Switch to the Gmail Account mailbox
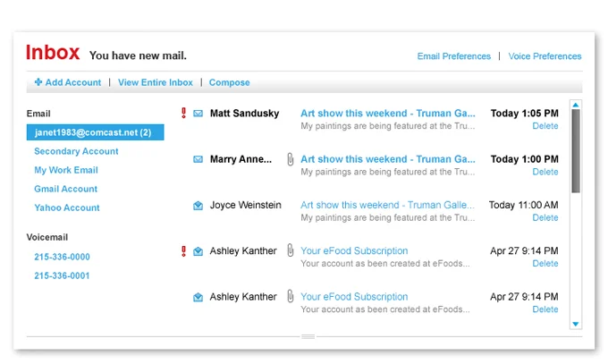The width and height of the screenshot is (608, 364). (x=65, y=189)
